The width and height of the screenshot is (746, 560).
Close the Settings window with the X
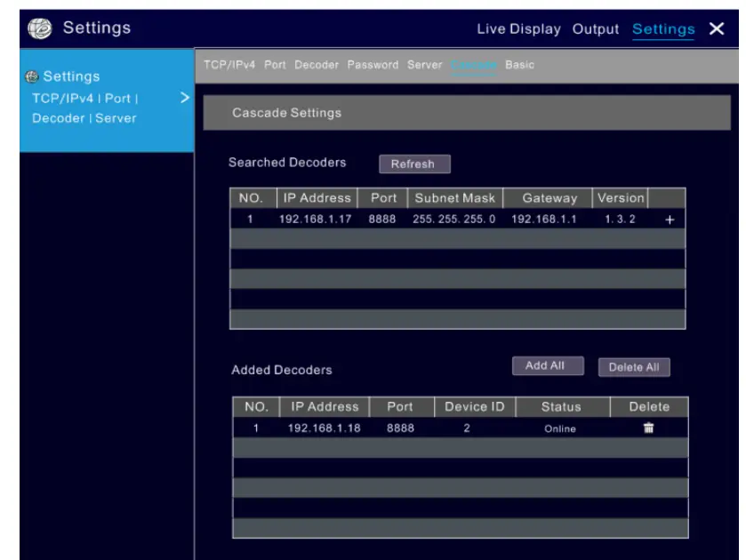pos(717,29)
